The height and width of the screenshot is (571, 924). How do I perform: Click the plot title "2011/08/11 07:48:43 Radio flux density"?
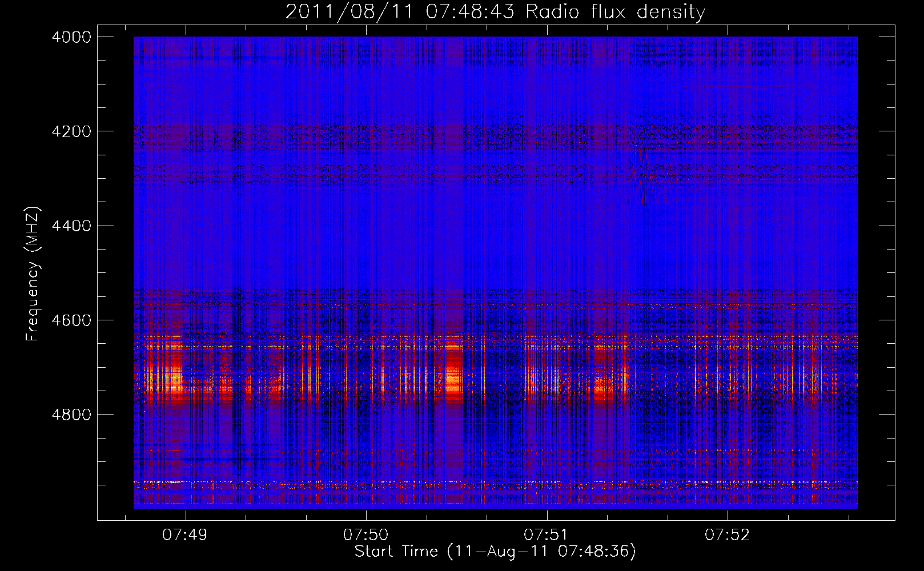[x=495, y=11]
